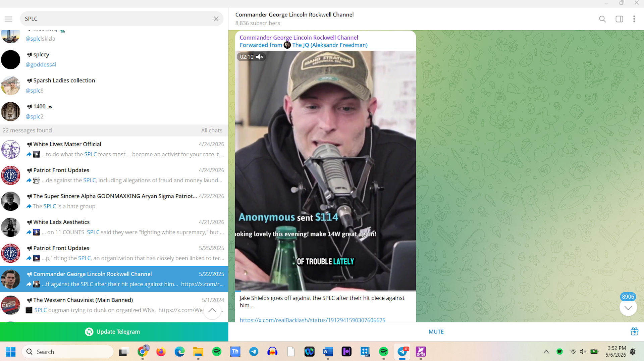Open the blank document taskbar icon
This screenshot has height=361, width=644.
(x=291, y=352)
